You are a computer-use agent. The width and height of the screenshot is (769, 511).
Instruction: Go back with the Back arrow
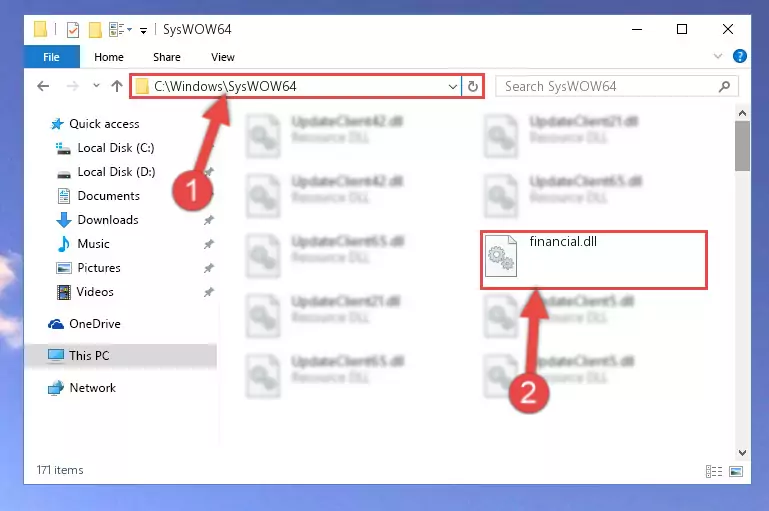pos(43,86)
